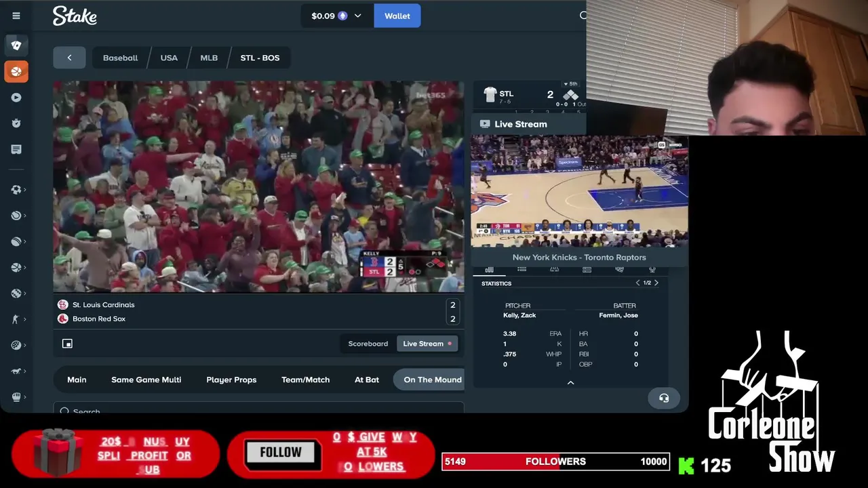This screenshot has height=488, width=868.
Task: Collapse the statistics panel with up chevron
Action: (570, 383)
